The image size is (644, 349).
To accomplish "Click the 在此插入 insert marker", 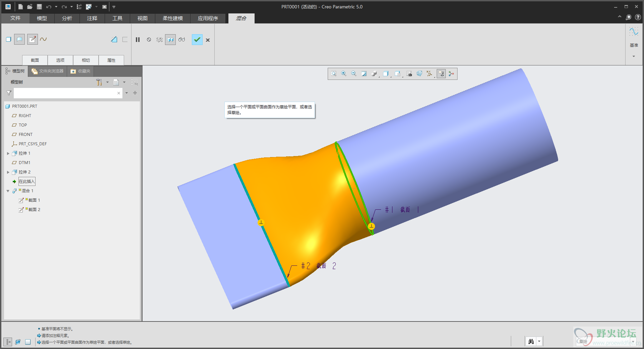I will [27, 182].
